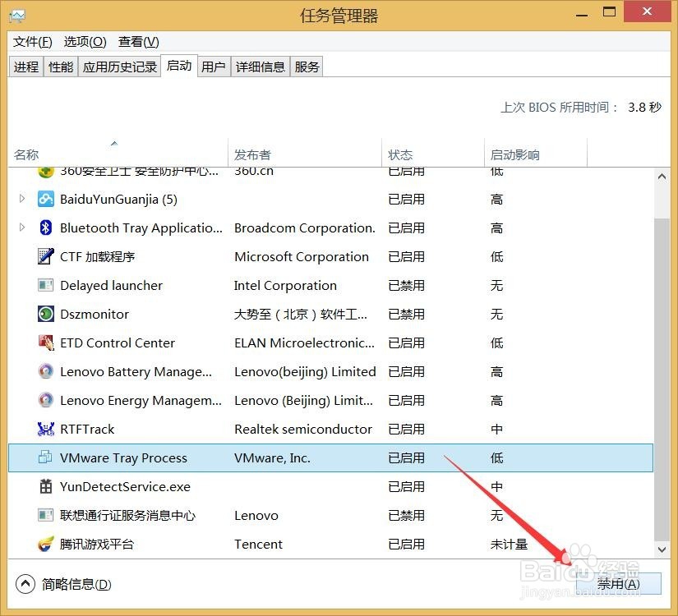Screen dimensions: 678x616
Task: Click the 腾讯游戏平台 icon
Action: point(46,544)
